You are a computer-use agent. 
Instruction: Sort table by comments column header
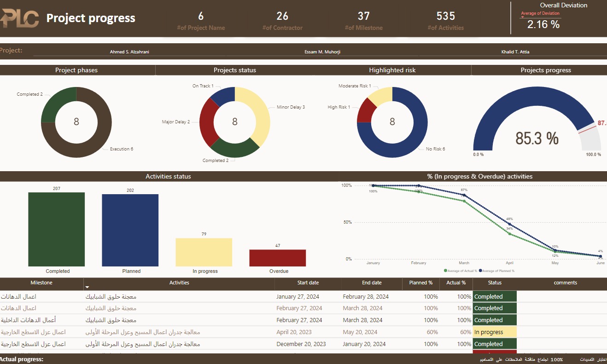tap(565, 283)
